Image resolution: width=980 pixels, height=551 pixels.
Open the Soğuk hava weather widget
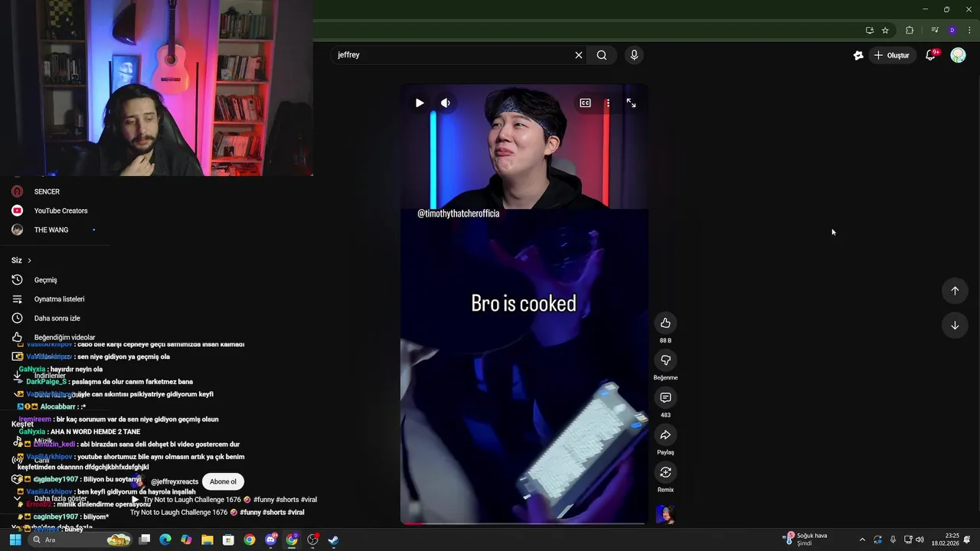click(805, 540)
